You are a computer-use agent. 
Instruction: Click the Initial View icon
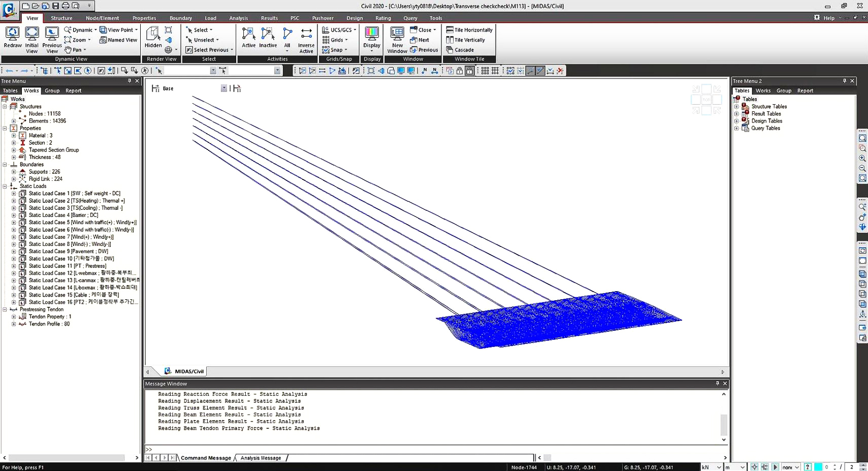pos(31,34)
